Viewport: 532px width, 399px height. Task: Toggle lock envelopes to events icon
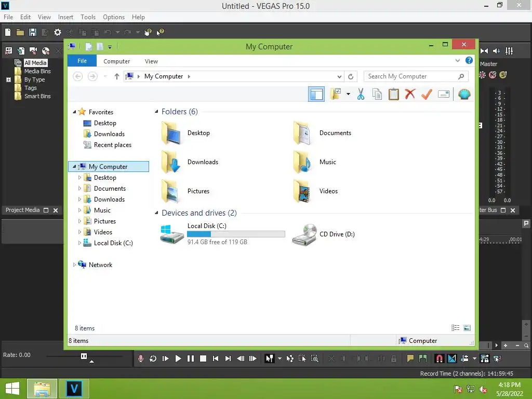pyautogui.click(x=485, y=358)
